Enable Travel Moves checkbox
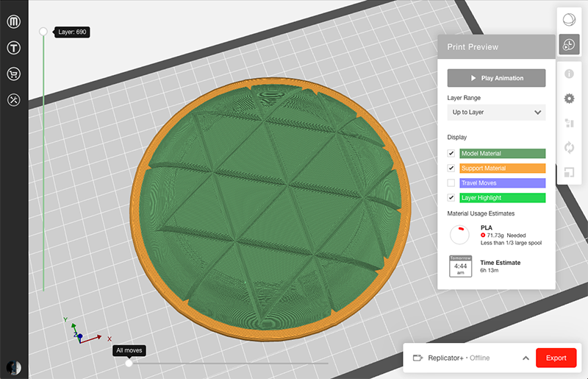The height and width of the screenshot is (379, 588). pyautogui.click(x=451, y=183)
